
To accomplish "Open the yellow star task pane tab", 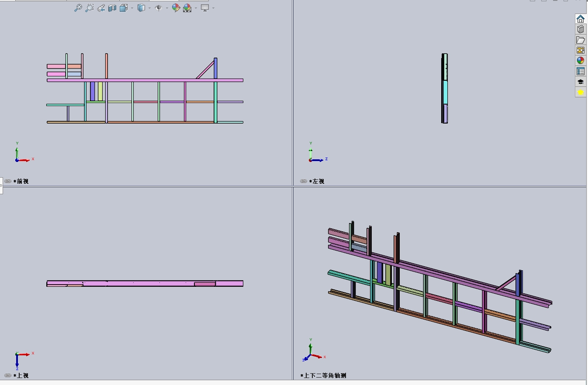I will point(581,92).
